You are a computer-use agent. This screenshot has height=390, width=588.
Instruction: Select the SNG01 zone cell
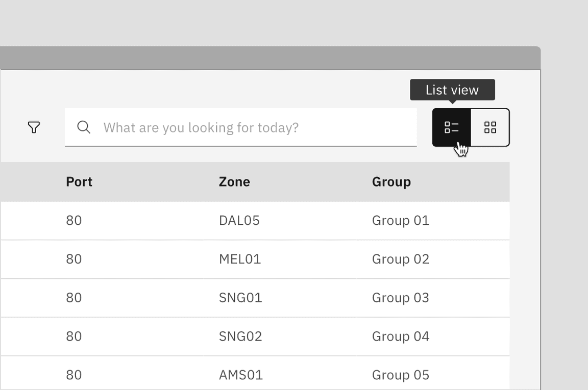pos(240,298)
